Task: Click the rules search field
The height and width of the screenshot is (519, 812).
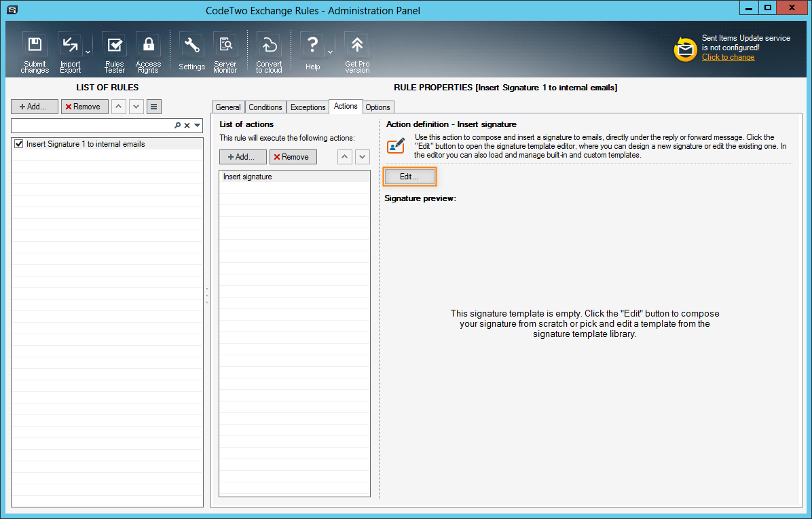Action: 92,126
